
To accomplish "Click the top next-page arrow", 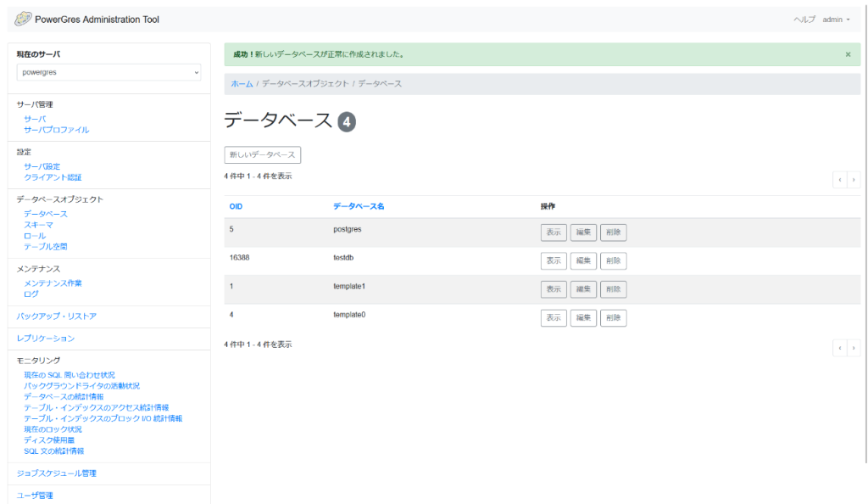I will click(x=854, y=179).
